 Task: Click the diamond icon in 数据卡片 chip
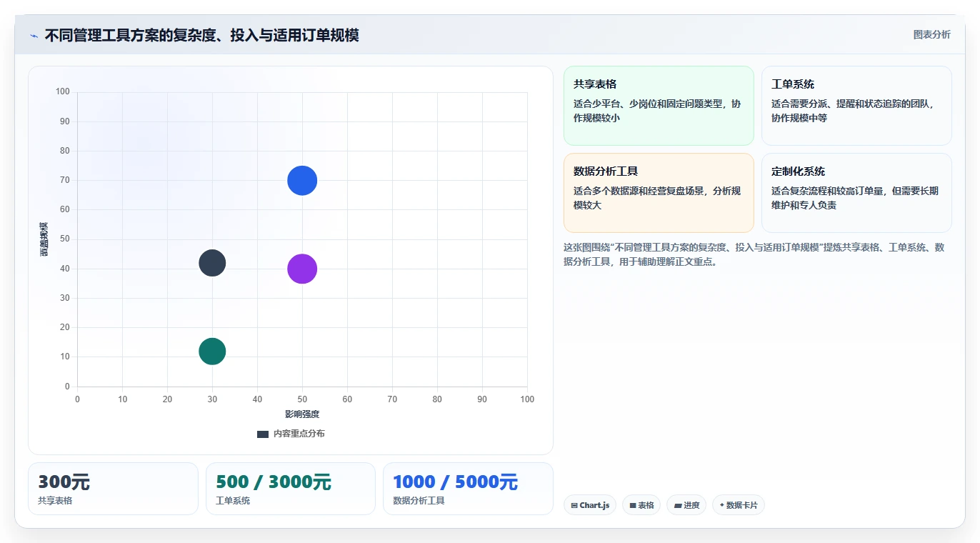coord(721,505)
